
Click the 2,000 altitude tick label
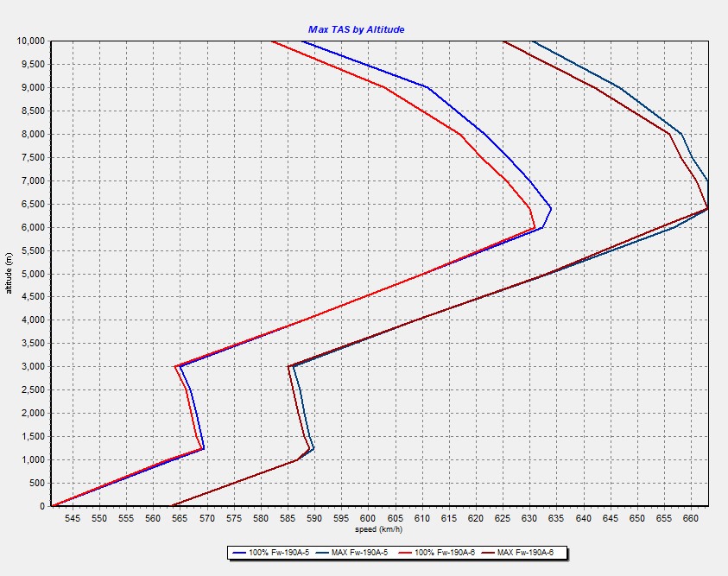click(x=33, y=413)
